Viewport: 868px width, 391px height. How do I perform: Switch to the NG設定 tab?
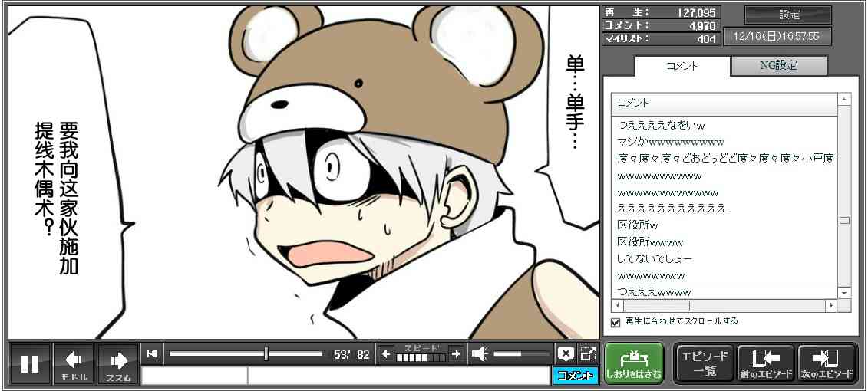pyautogui.click(x=778, y=66)
